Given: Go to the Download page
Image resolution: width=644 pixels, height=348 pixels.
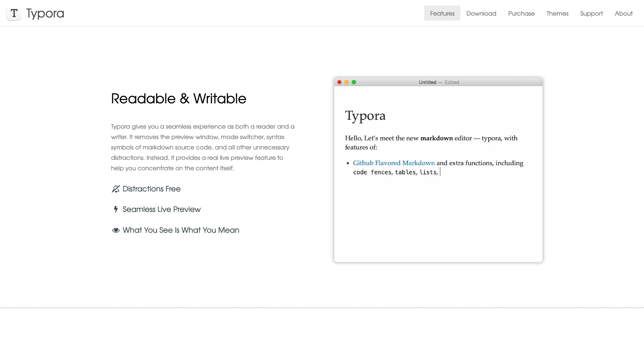Looking at the screenshot, I should click(x=481, y=13).
